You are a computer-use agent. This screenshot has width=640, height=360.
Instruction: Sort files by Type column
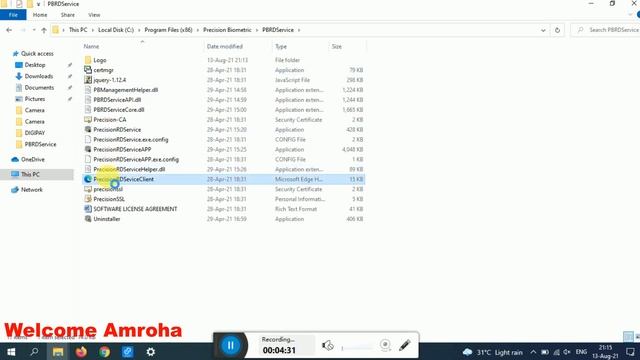point(281,47)
